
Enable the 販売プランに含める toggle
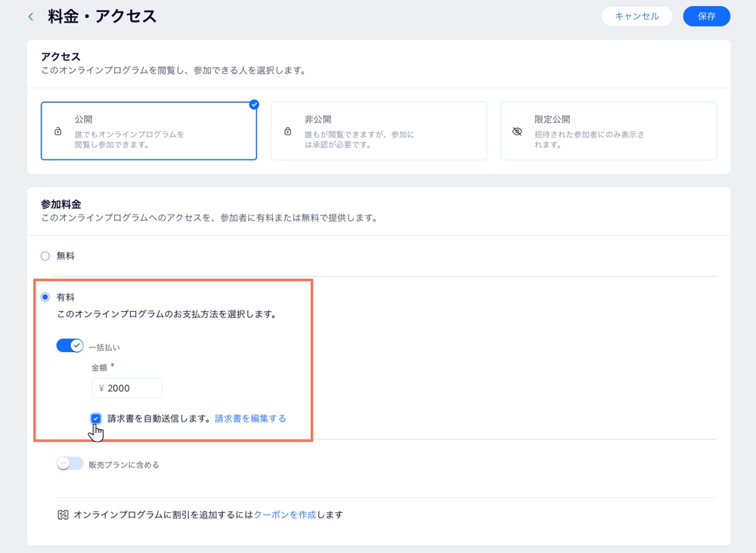70,463
